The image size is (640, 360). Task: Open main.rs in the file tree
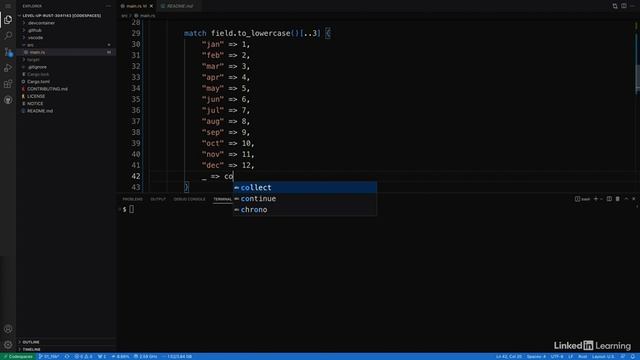coord(37,52)
